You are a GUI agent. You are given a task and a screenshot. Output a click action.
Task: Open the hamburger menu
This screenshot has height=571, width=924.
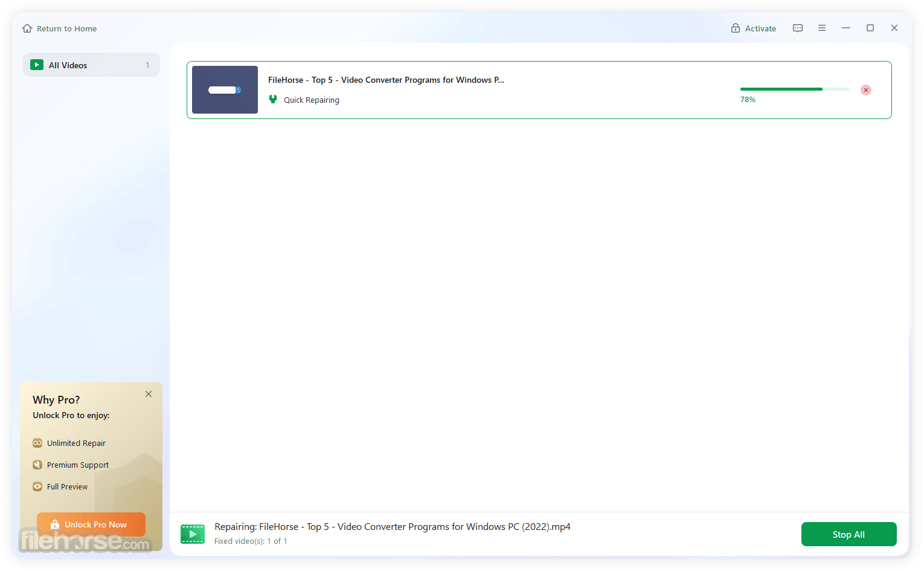coord(822,28)
